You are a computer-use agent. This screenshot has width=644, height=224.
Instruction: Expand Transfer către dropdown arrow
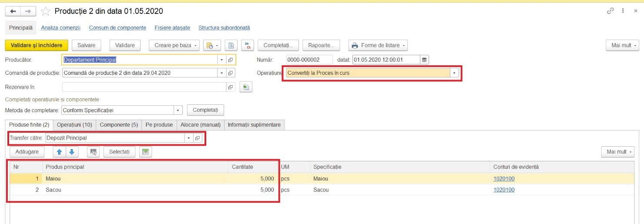188,138
